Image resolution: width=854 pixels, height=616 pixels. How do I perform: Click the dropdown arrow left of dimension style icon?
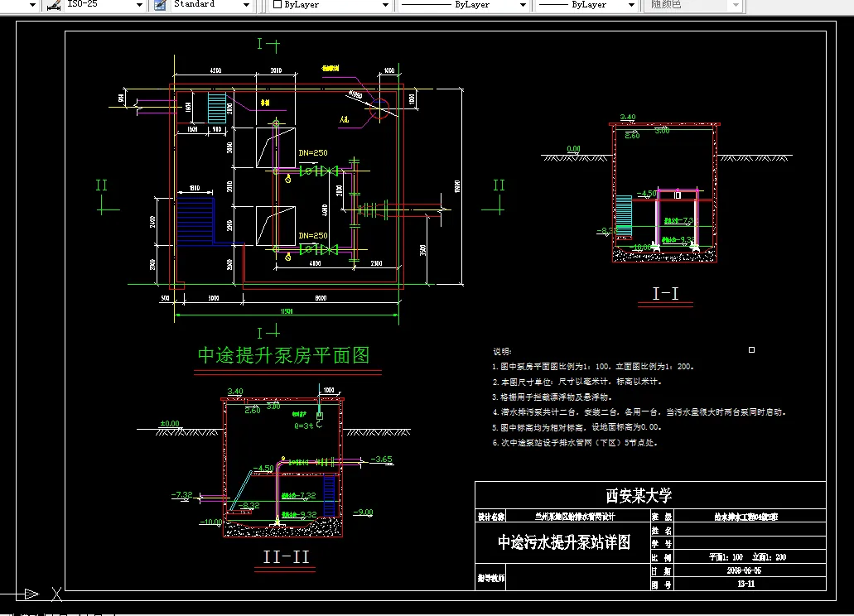(32, 5)
